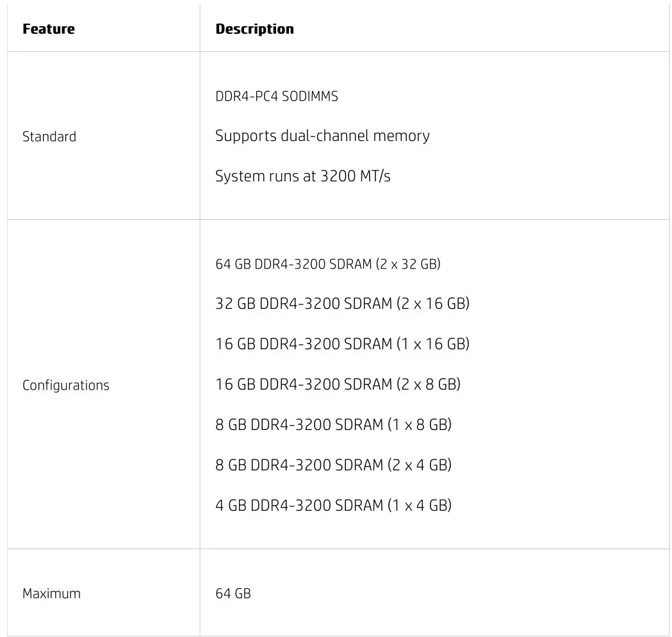The image size is (672, 637).
Task: Click the 'Description' column header
Action: pyautogui.click(x=254, y=29)
